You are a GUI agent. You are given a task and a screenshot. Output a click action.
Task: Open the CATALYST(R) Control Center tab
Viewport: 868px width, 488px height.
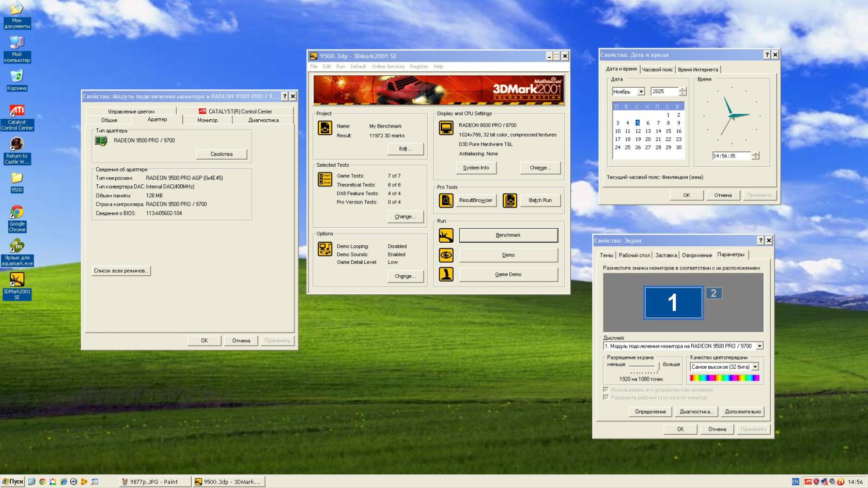pos(235,112)
